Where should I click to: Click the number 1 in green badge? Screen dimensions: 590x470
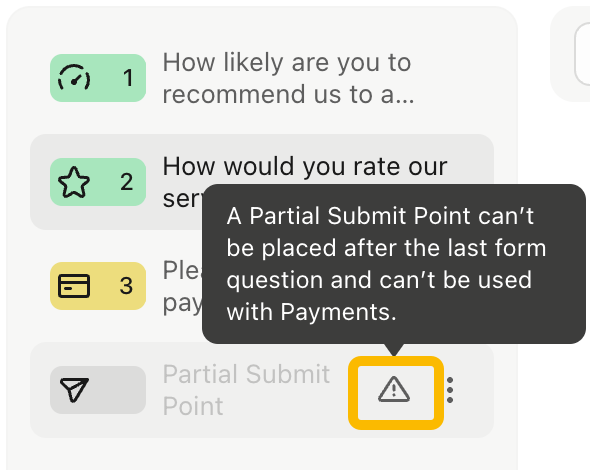(128, 78)
